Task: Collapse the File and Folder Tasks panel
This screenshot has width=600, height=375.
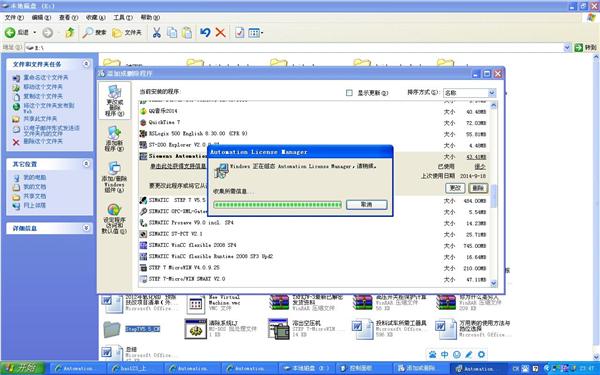Action: pos(86,64)
